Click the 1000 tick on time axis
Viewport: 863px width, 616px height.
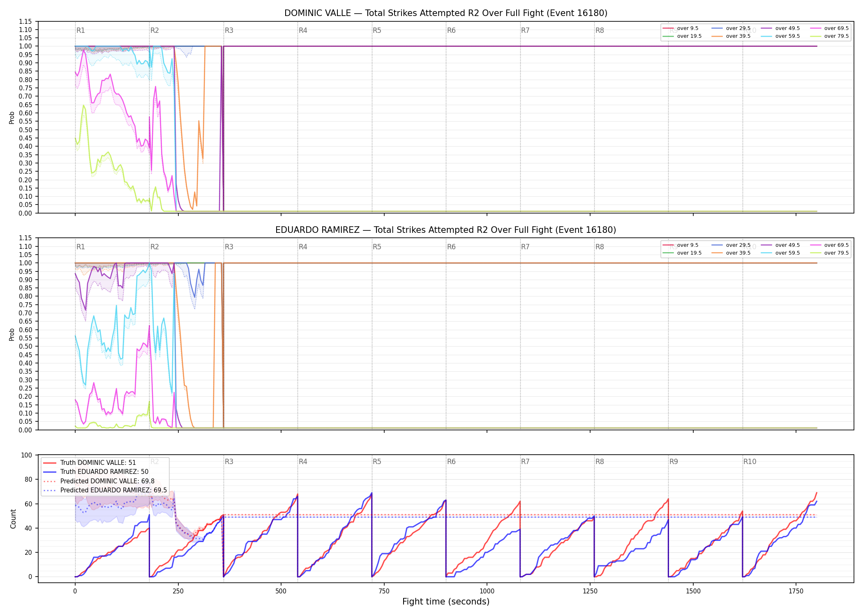pos(487,591)
